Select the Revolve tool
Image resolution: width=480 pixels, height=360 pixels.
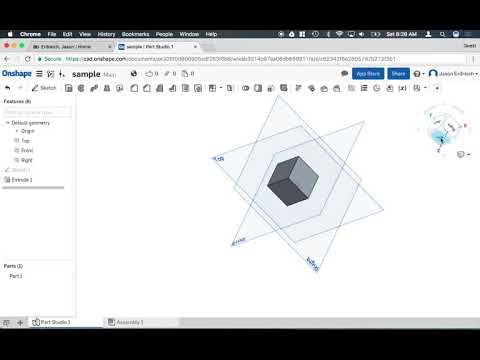point(81,88)
